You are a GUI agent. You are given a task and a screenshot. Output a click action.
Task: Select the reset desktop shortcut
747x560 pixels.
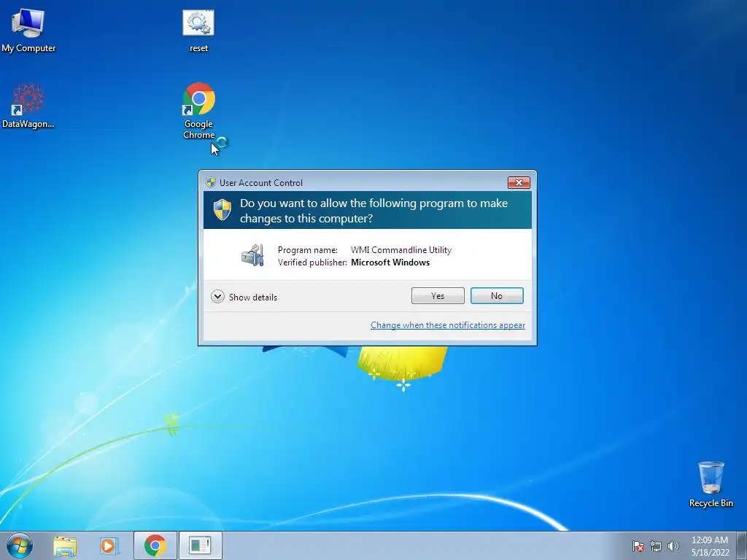pyautogui.click(x=198, y=29)
